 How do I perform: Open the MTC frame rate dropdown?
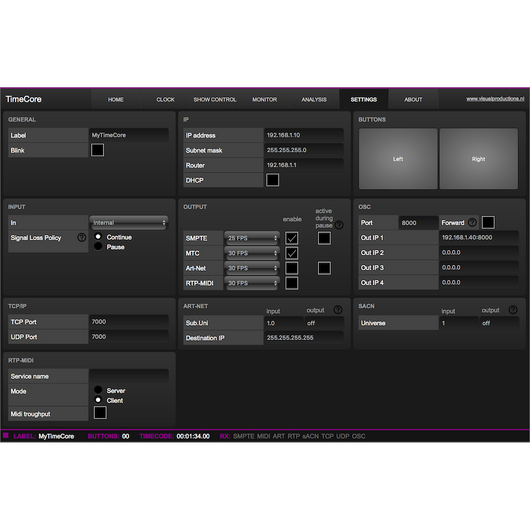(252, 253)
